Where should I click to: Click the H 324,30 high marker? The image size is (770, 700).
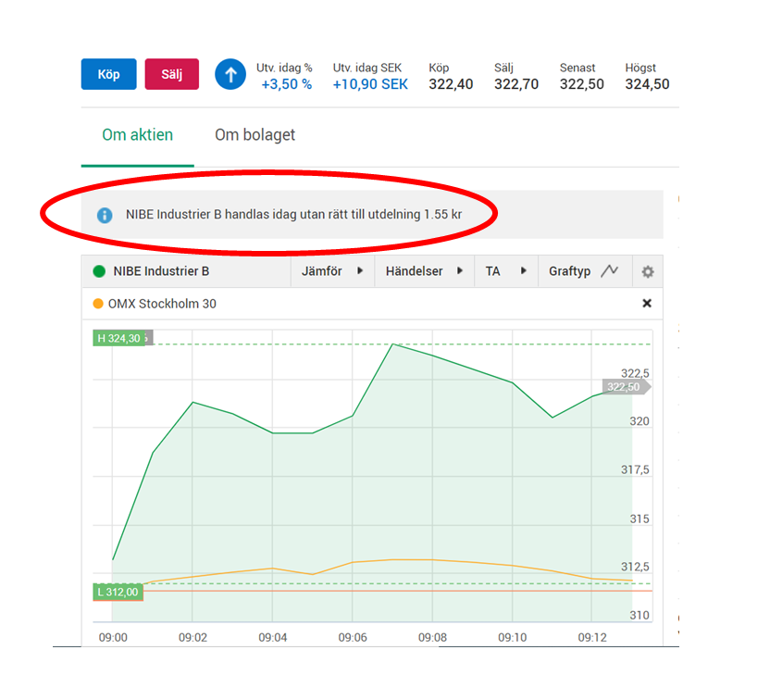pyautogui.click(x=119, y=338)
